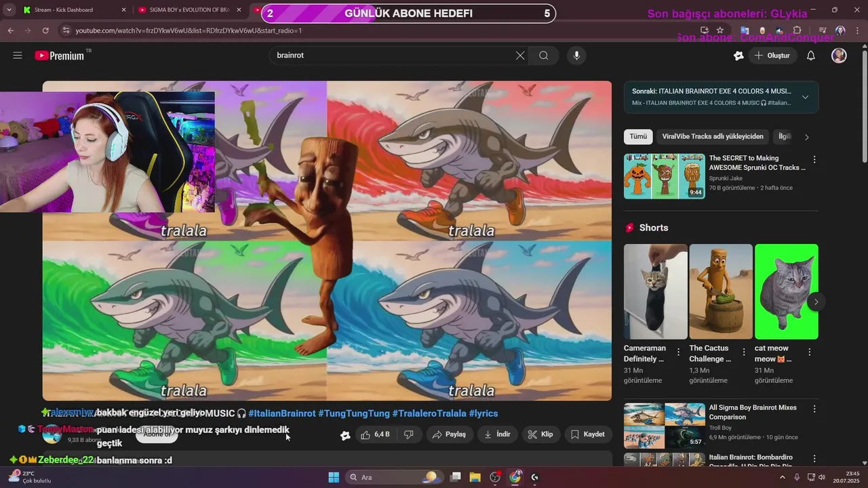Screen dimensions: 868x488
Task: Click the SIGMA BOY video player
Action: (327, 241)
